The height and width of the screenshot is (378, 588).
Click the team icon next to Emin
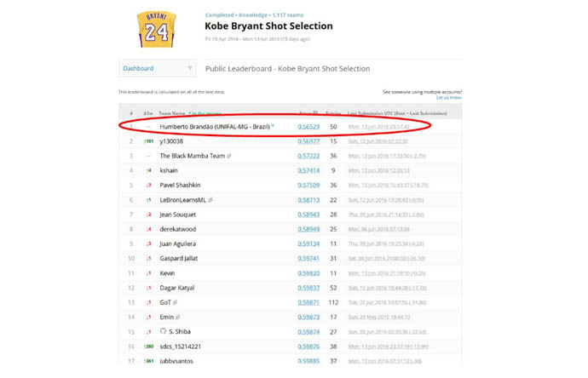pyautogui.click(x=179, y=318)
